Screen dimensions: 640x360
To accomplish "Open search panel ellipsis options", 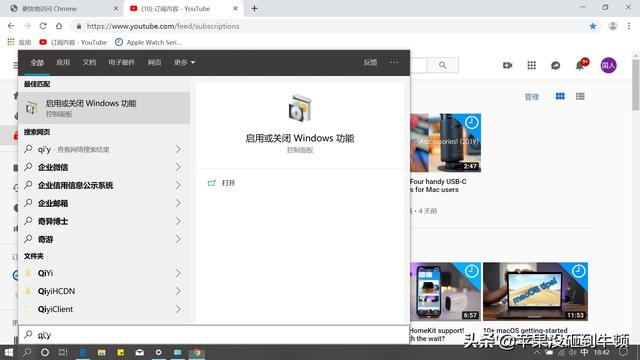I will [x=393, y=62].
